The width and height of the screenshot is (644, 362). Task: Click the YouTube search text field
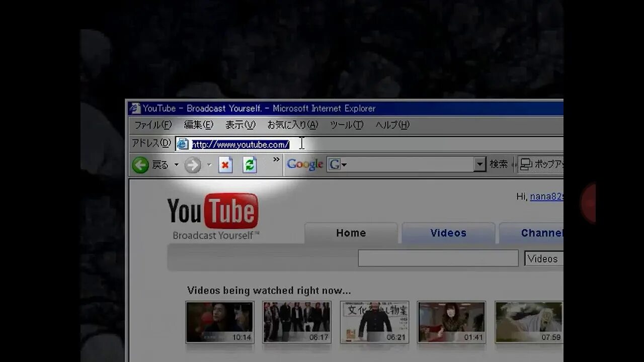tap(438, 258)
